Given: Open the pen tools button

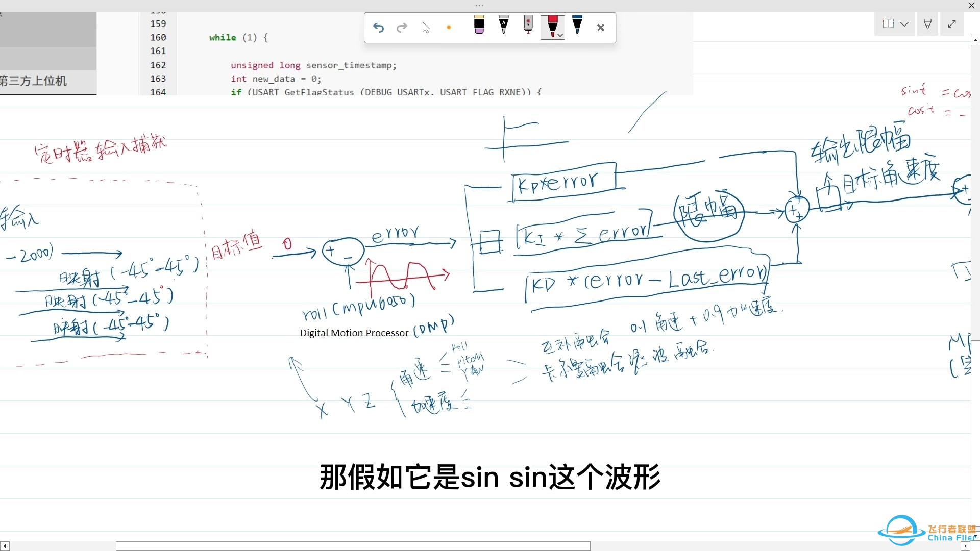Looking at the screenshot, I should (928, 24).
